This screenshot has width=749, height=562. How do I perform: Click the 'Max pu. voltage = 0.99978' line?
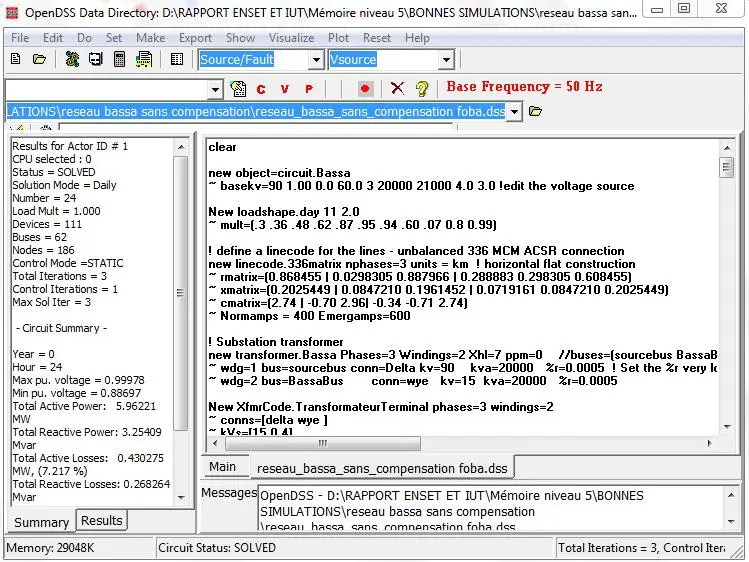[x=78, y=380]
